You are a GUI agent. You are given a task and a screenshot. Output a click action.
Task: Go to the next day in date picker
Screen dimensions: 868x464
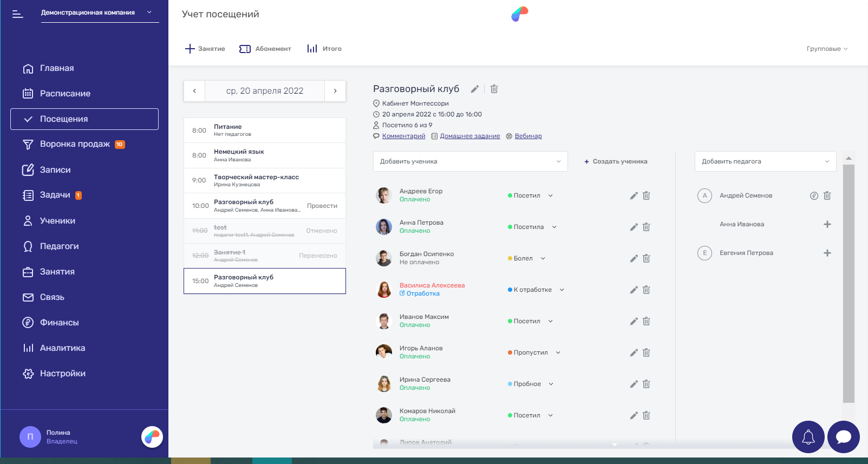(x=335, y=91)
